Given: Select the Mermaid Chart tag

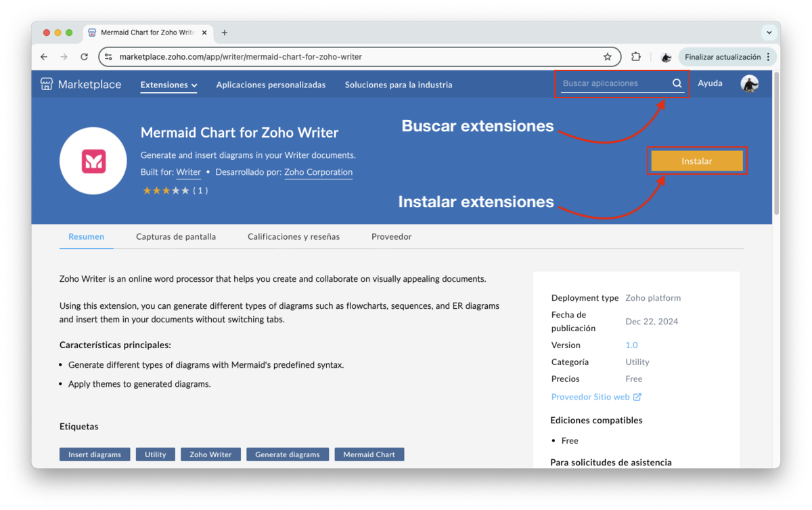Looking at the screenshot, I should point(369,454).
